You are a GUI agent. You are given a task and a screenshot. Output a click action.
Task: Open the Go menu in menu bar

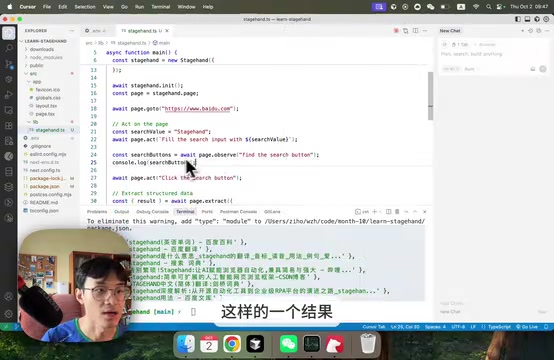124,7
